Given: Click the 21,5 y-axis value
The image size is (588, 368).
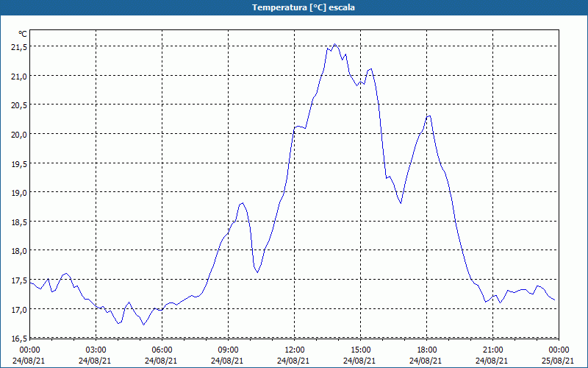Looking at the screenshot, I should point(19,46).
